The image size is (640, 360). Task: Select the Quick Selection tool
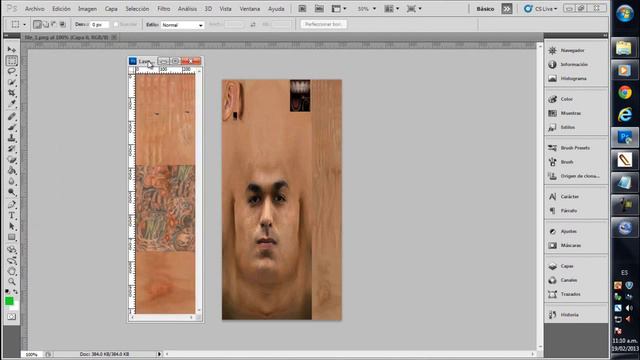11,83
